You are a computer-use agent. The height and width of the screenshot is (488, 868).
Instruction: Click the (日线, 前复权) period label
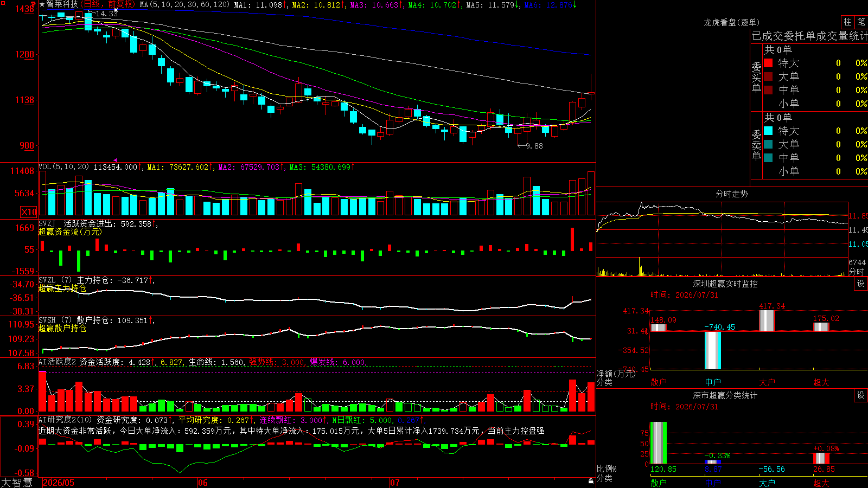click(x=108, y=4)
